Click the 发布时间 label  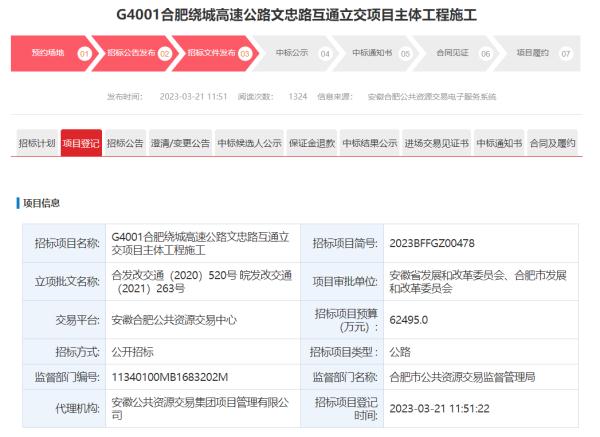point(125,96)
